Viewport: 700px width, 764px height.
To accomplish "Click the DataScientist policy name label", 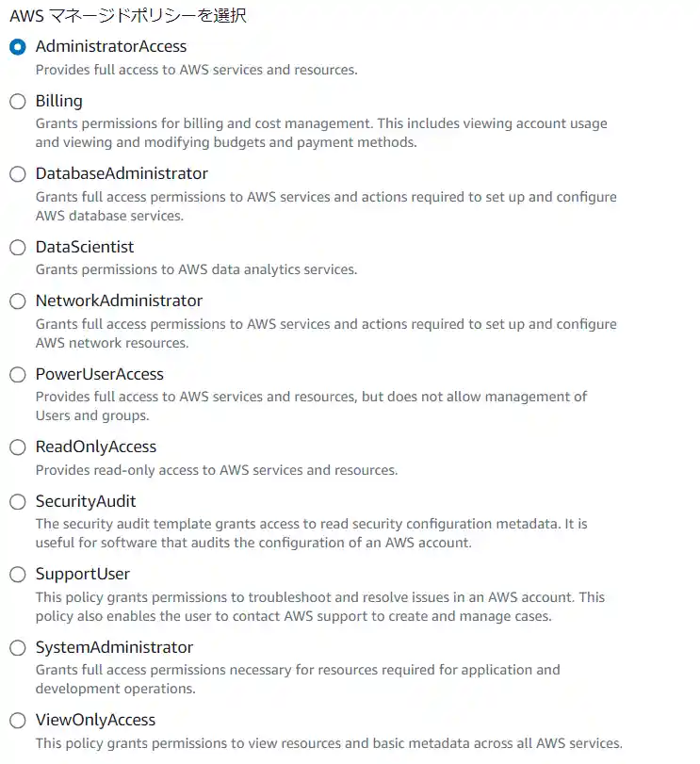I will pyautogui.click(x=85, y=247).
